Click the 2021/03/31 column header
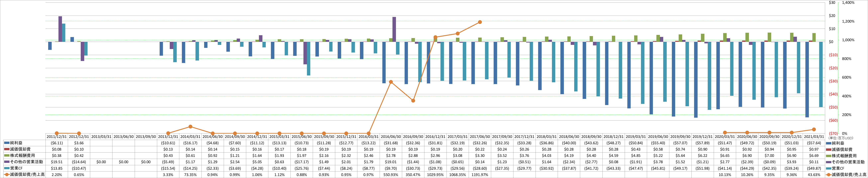Image resolution: width=868 pixels, height=178 pixels. point(814,137)
